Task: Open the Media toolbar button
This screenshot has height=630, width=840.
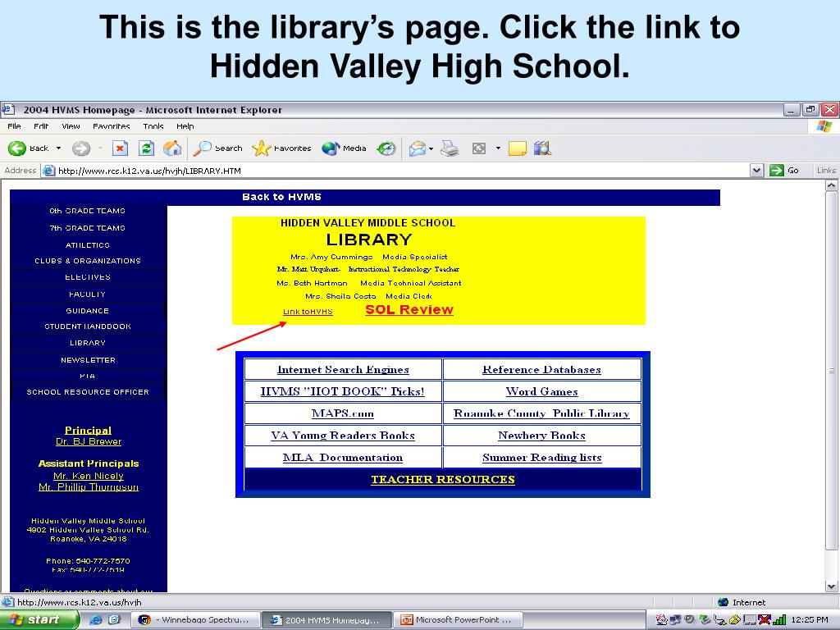Action: 344,148
